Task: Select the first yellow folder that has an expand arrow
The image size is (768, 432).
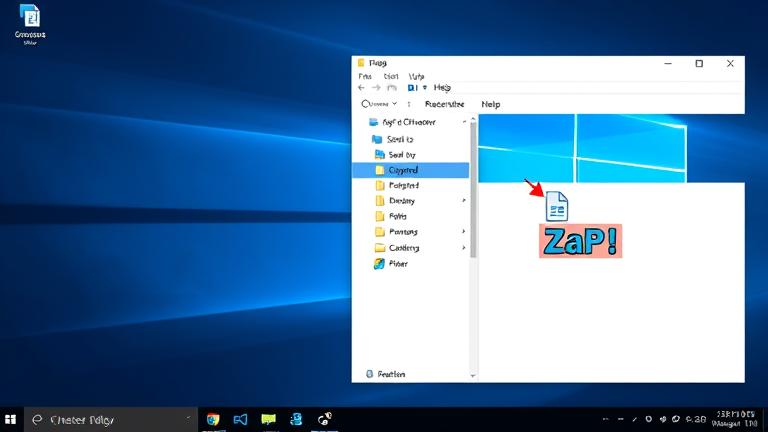Action: pyautogui.click(x=395, y=201)
